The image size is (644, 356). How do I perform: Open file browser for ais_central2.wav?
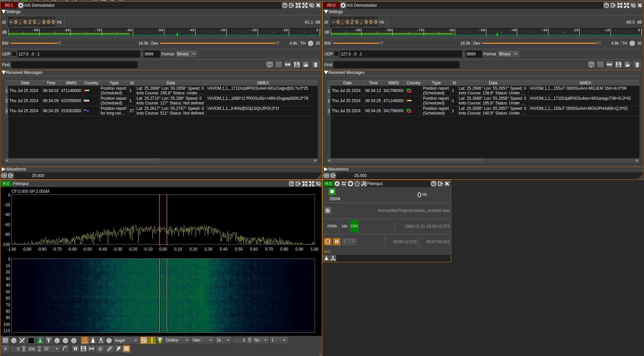tap(328, 211)
